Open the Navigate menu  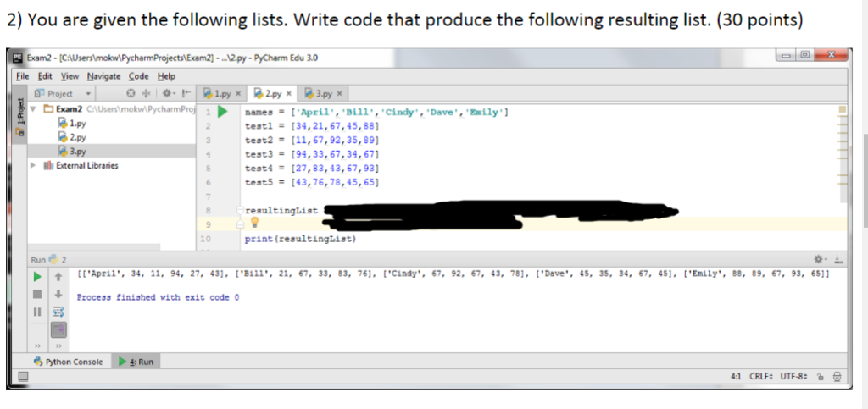tap(103, 76)
